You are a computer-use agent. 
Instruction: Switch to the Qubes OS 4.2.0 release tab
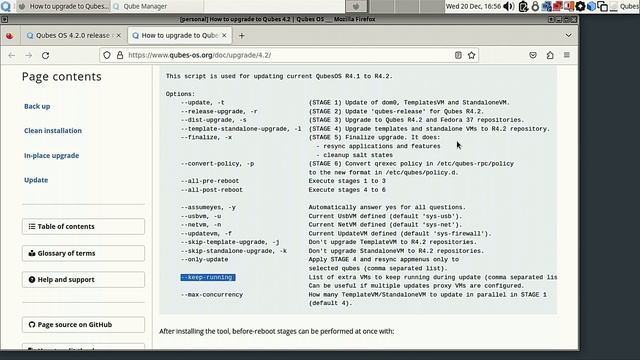[x=73, y=36]
